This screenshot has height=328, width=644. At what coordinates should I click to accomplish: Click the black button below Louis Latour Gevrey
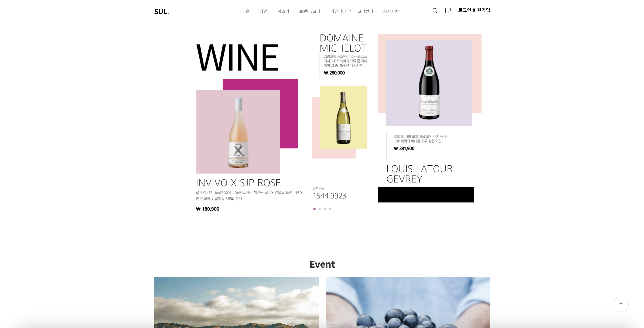pos(426,195)
